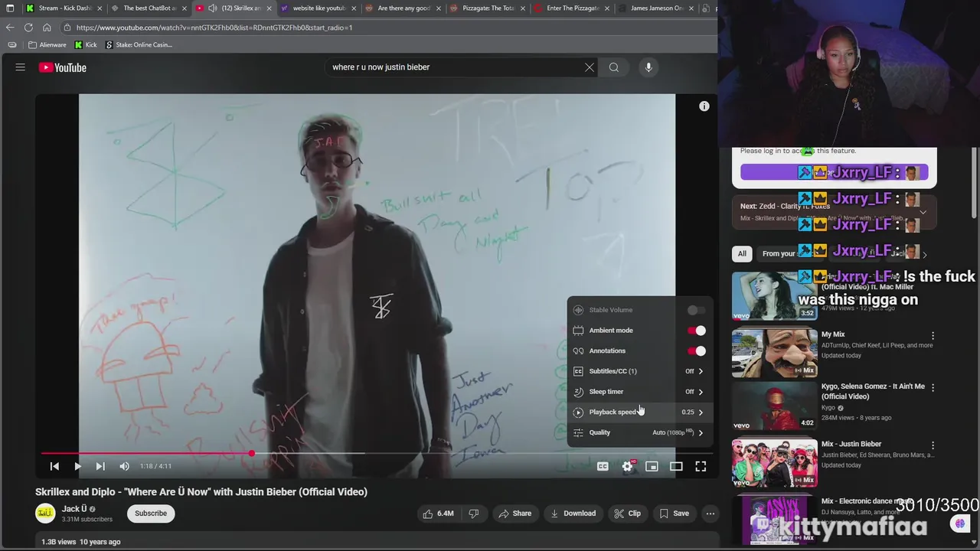
Task: Reload the page in the browser
Action: click(28, 28)
